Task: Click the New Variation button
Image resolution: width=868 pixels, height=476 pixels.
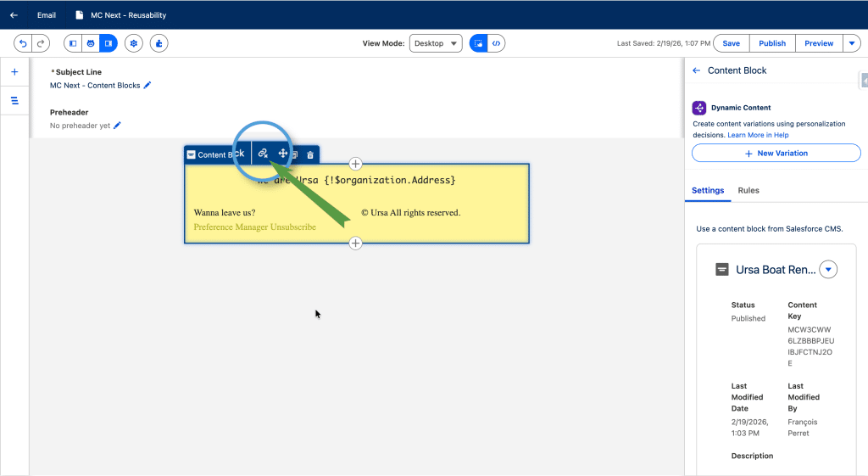Action: pyautogui.click(x=776, y=154)
